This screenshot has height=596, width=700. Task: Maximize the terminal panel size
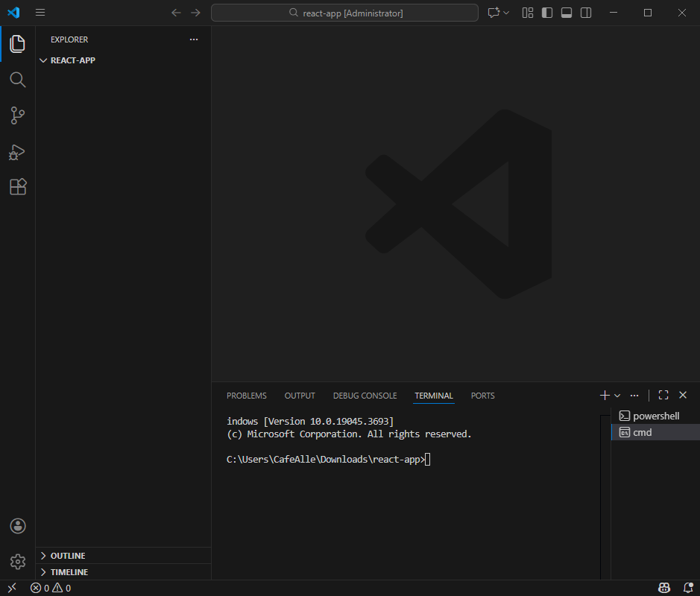tap(663, 396)
